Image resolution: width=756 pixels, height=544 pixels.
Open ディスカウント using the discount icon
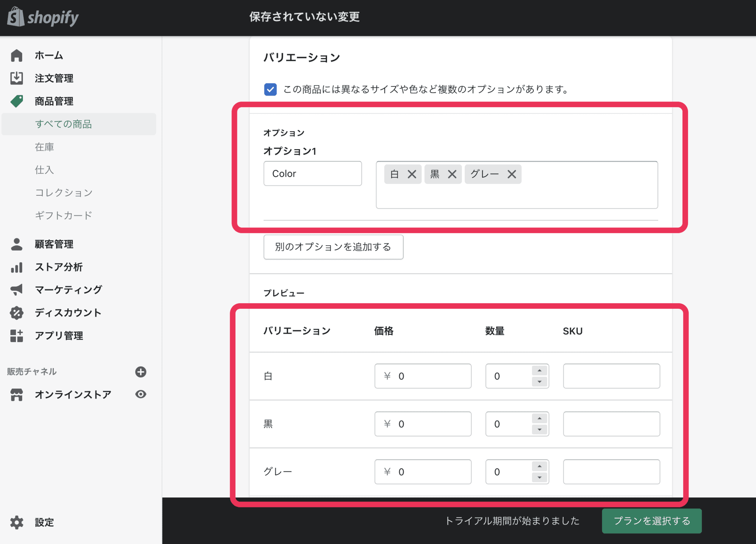pyautogui.click(x=16, y=313)
